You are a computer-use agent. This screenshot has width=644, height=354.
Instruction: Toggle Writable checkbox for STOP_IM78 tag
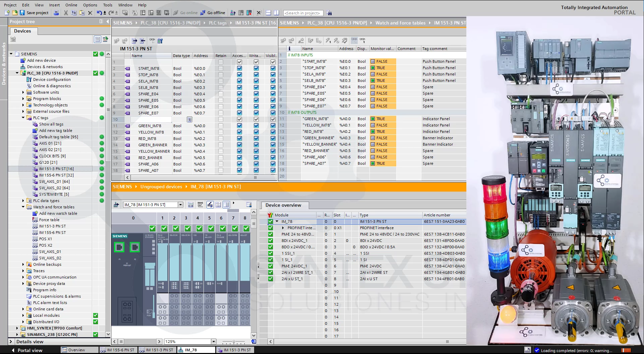pos(256,74)
